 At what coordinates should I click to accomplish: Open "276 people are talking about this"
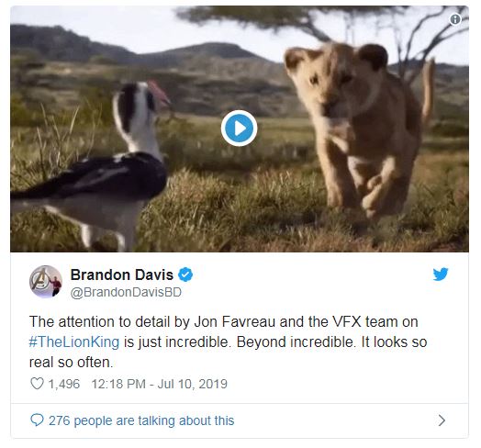tap(141, 420)
